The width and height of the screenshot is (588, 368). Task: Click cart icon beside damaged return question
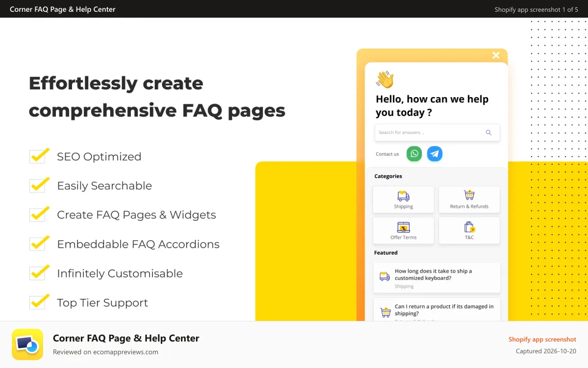[386, 312]
